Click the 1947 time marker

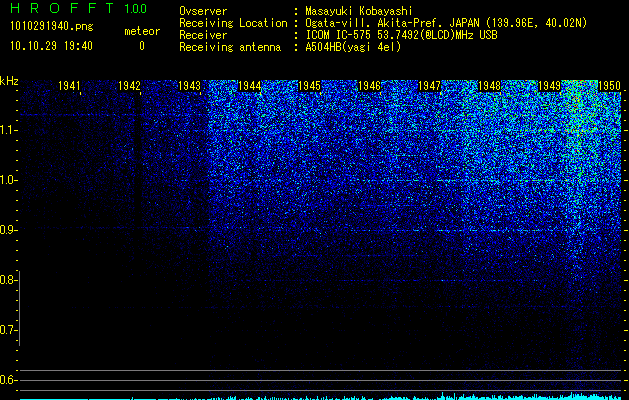(x=429, y=85)
